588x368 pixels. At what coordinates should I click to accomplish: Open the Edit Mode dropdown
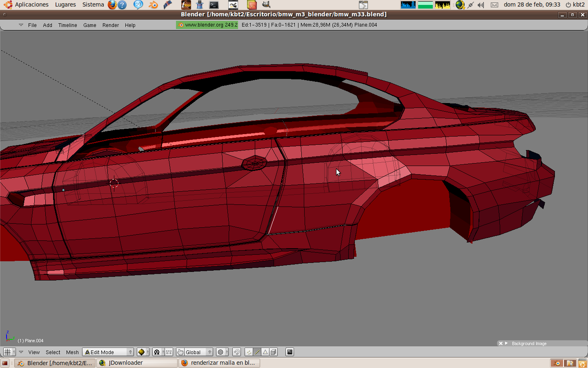[108, 352]
